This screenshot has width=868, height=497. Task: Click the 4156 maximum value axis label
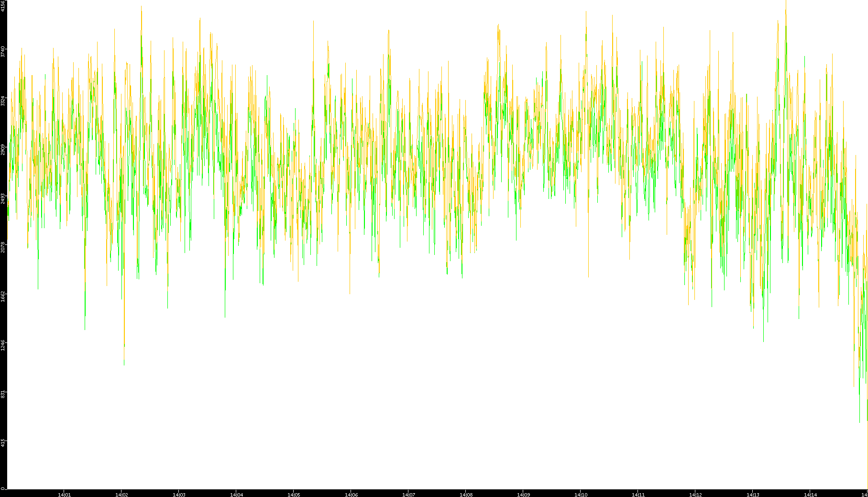3,6
